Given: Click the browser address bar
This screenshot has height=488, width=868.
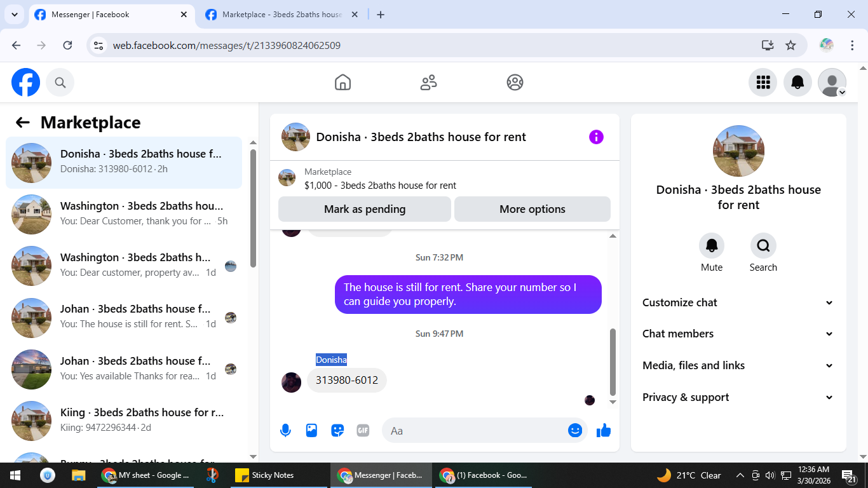Looking at the screenshot, I should tap(432, 45).
